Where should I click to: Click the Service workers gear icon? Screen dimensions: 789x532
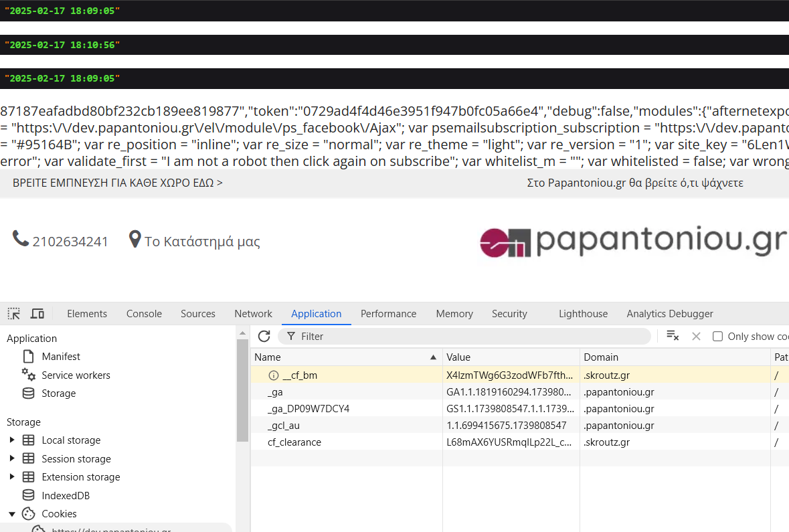[29, 375]
